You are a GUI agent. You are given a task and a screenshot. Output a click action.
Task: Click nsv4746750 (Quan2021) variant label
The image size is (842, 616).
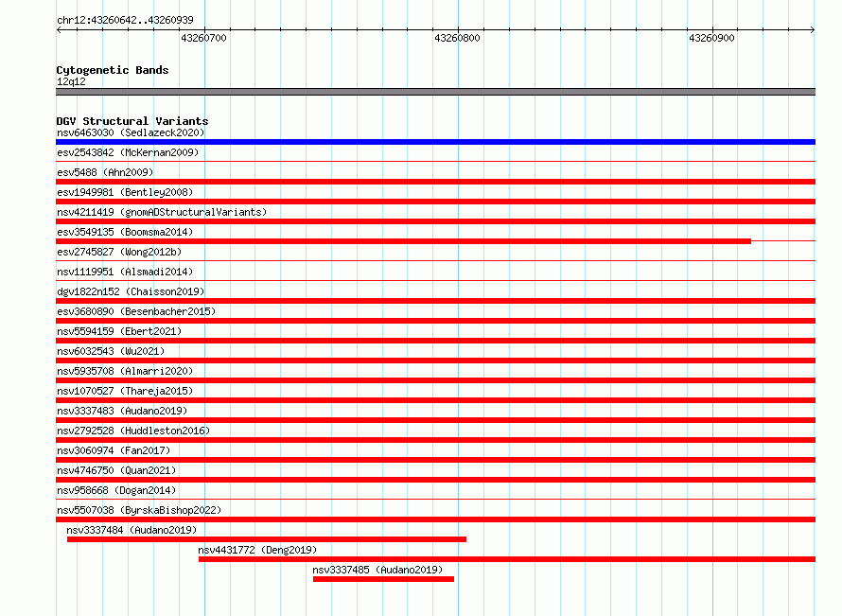(116, 470)
